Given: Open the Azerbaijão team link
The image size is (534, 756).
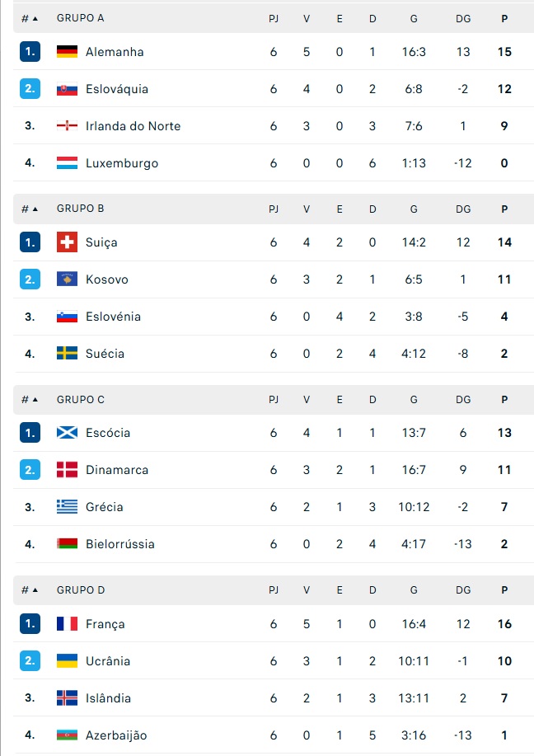Looking at the screenshot, I should click(x=116, y=735).
